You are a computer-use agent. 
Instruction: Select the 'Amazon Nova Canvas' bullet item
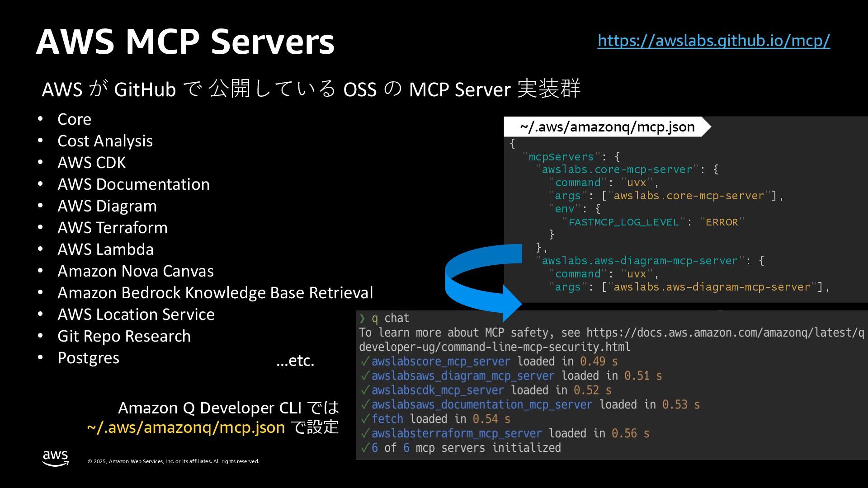(x=136, y=271)
